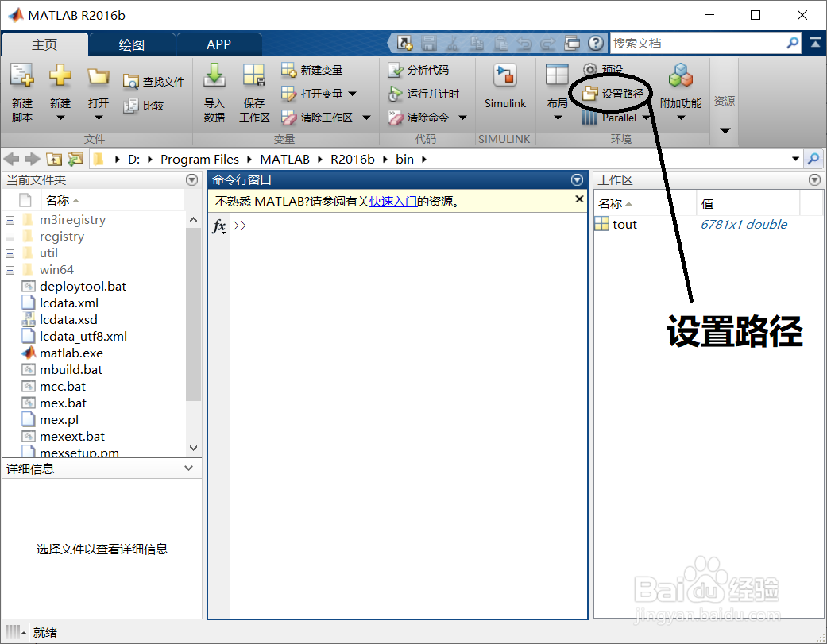The image size is (827, 644).
Task: Switch to the Home (主页) tab
Action: pos(44,44)
